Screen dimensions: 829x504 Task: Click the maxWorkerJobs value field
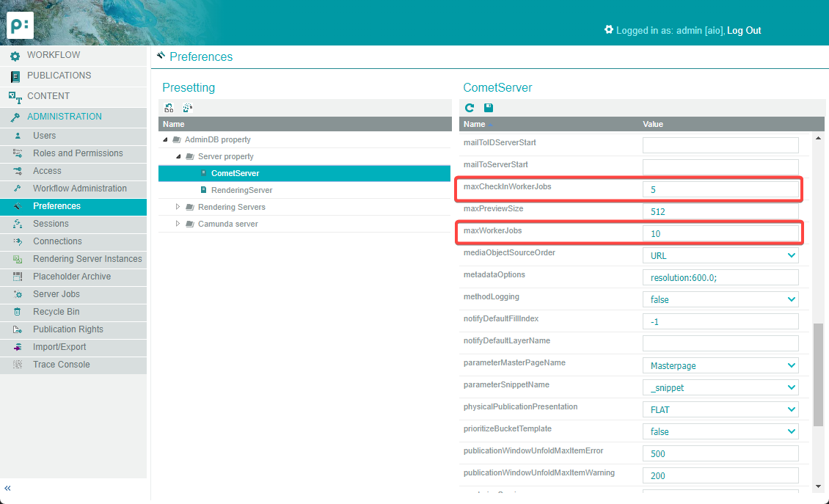(720, 233)
